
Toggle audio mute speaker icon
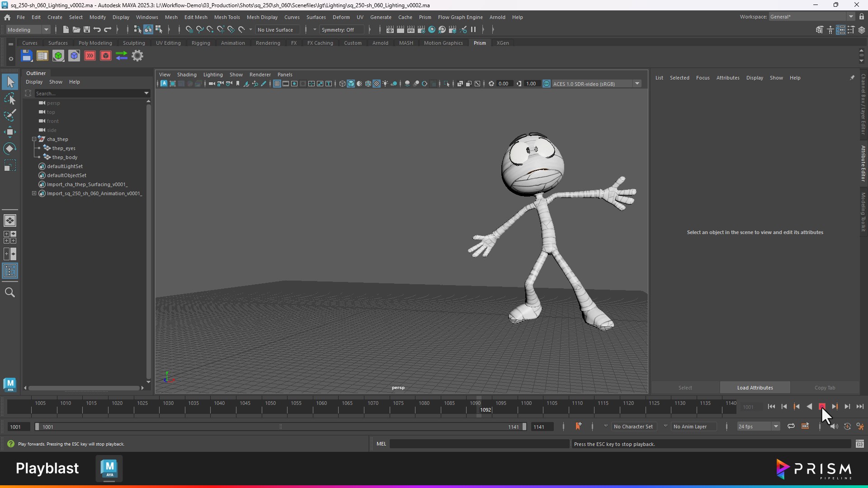tap(834, 427)
